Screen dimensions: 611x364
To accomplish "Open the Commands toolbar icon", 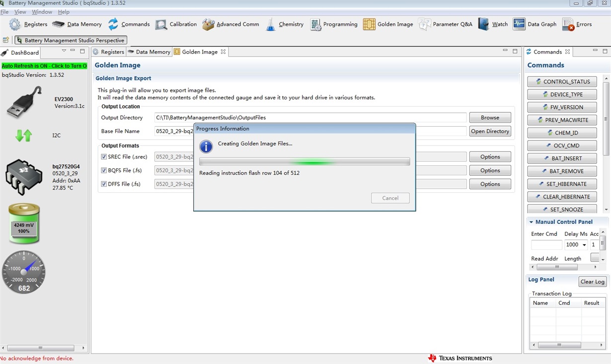I will (129, 24).
